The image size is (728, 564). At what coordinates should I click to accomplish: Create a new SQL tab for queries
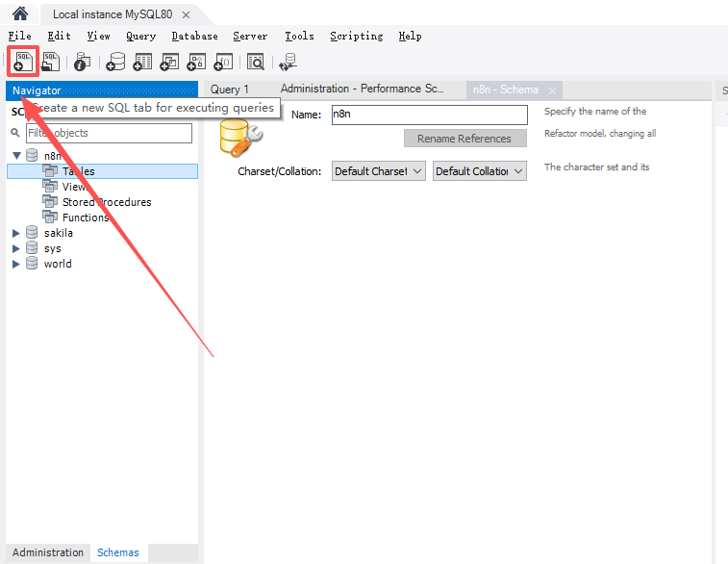tap(23, 62)
